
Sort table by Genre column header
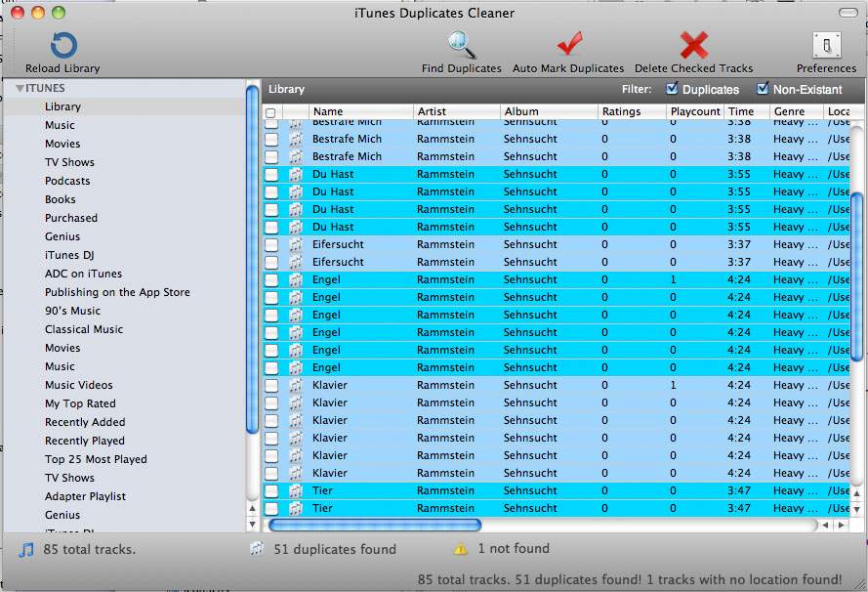(x=796, y=111)
